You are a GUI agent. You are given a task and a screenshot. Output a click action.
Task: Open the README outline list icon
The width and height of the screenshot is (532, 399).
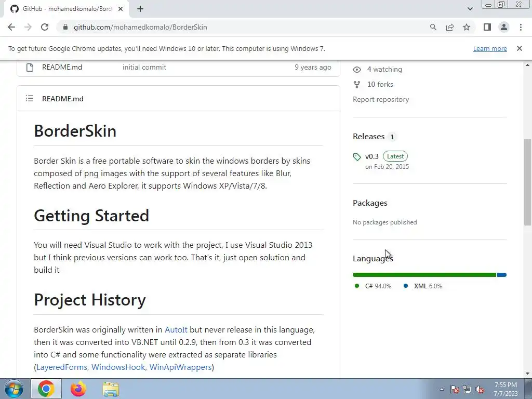pyautogui.click(x=30, y=98)
